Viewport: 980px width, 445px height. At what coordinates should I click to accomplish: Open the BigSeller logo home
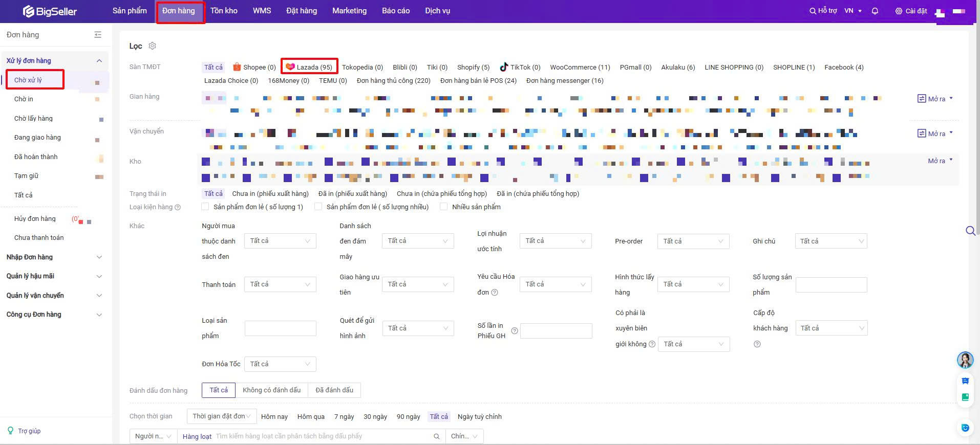point(50,11)
